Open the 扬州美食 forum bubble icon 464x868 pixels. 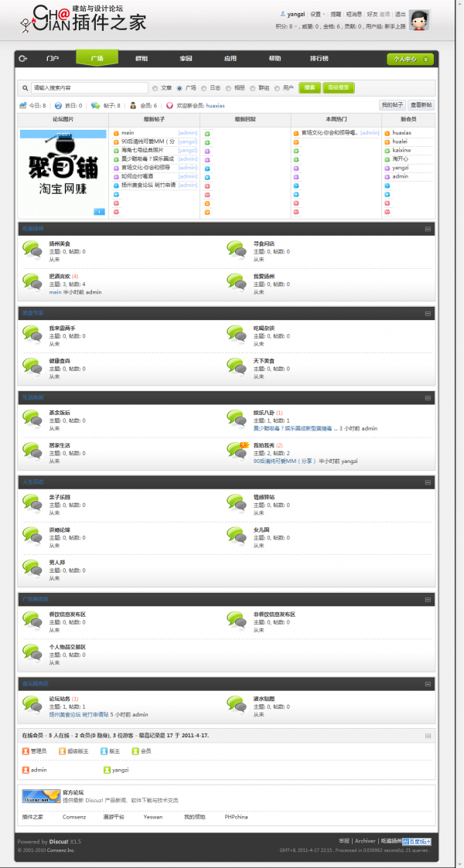coord(32,250)
